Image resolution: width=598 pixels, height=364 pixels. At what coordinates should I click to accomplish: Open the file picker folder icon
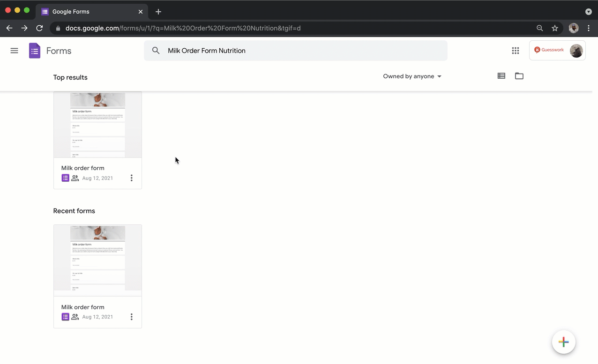519,76
